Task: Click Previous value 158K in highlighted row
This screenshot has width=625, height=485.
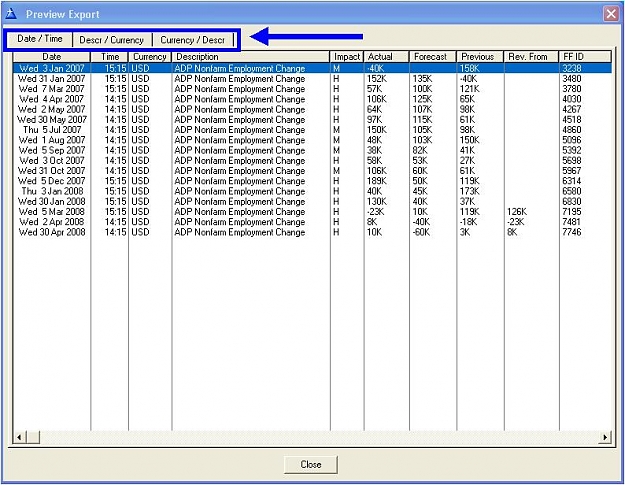Action: [470, 68]
